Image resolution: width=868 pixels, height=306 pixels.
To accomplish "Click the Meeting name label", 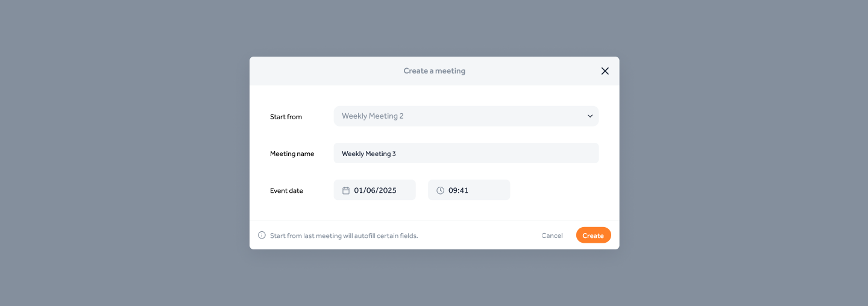I will coord(292,154).
